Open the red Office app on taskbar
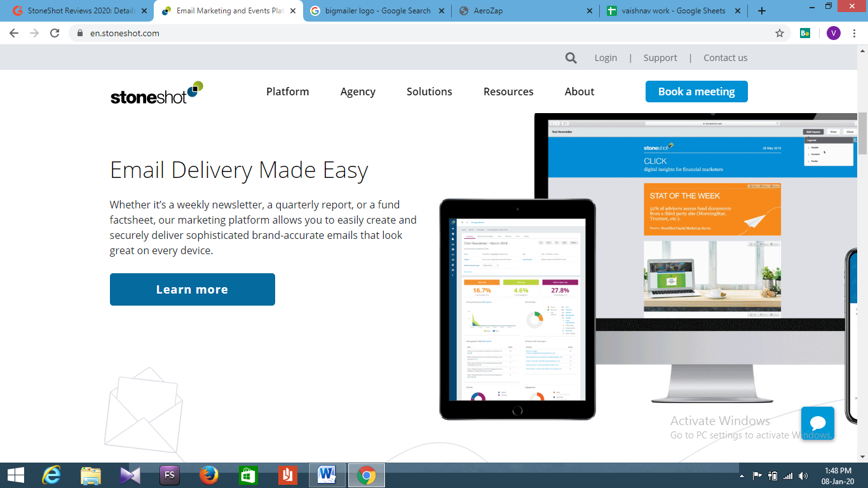This screenshot has width=868, height=488. tap(287, 475)
